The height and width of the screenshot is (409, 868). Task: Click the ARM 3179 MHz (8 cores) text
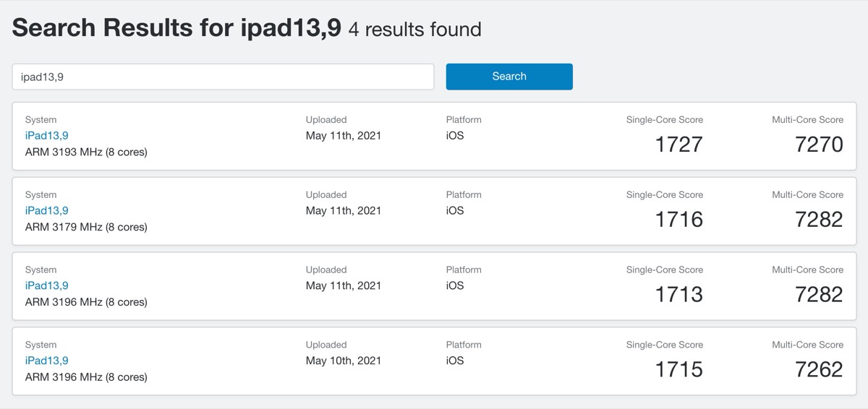[x=86, y=228]
